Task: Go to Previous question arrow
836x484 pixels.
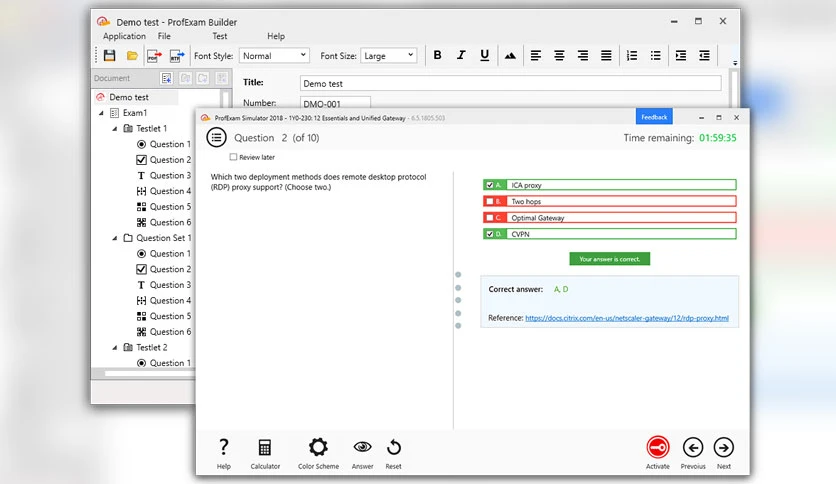Action: [693, 447]
